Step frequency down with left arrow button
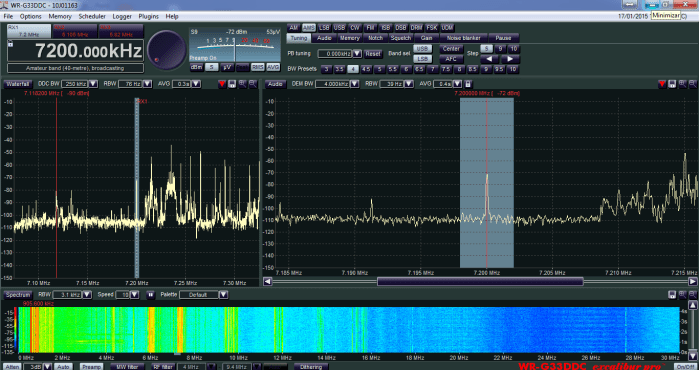This screenshot has width=699, height=370. pos(489,59)
